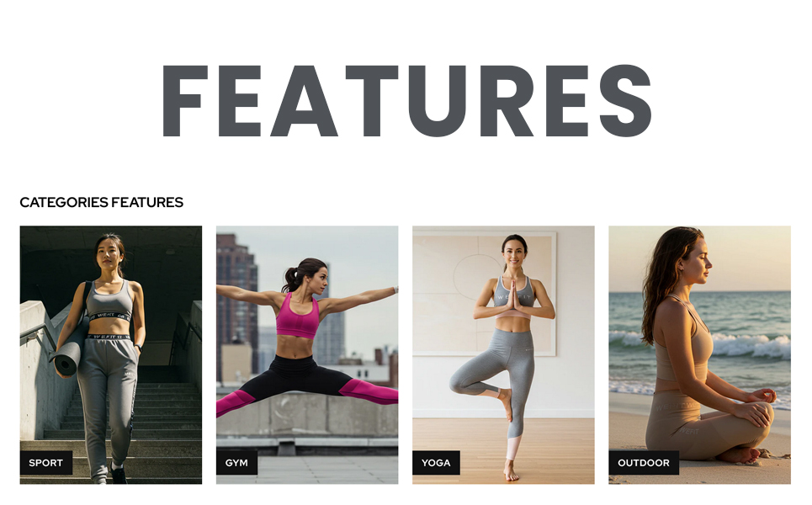This screenshot has width=812, height=505.
Task: Select the GYM category tag
Action: coord(236,463)
